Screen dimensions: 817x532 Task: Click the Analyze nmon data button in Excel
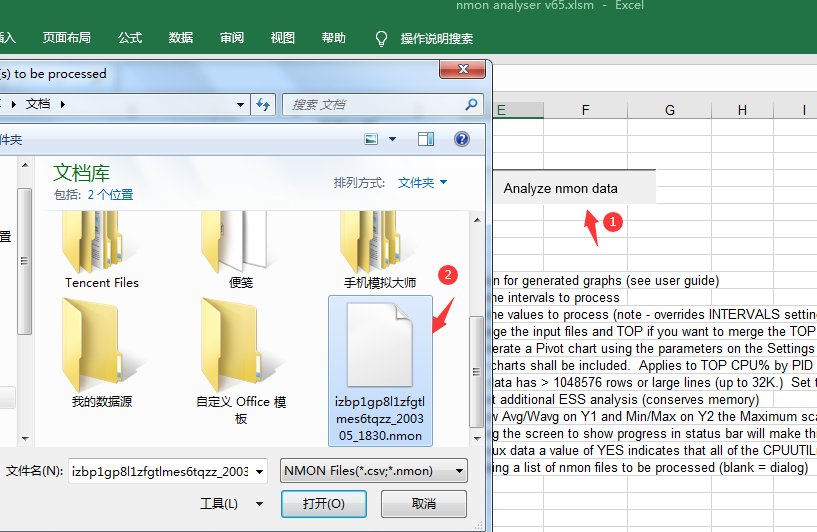point(574,188)
